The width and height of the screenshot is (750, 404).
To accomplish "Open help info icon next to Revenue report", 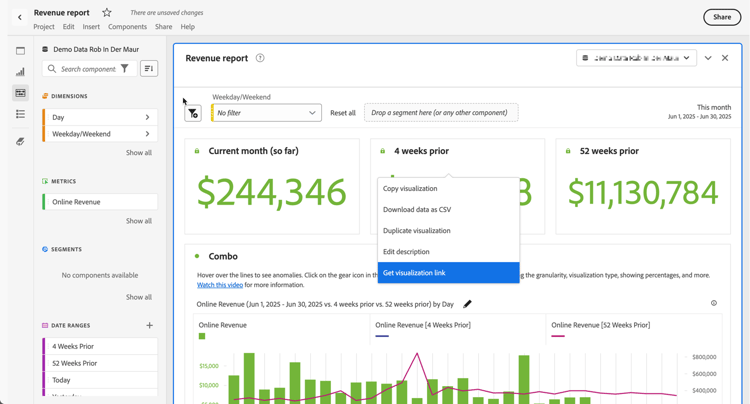I will (x=260, y=58).
